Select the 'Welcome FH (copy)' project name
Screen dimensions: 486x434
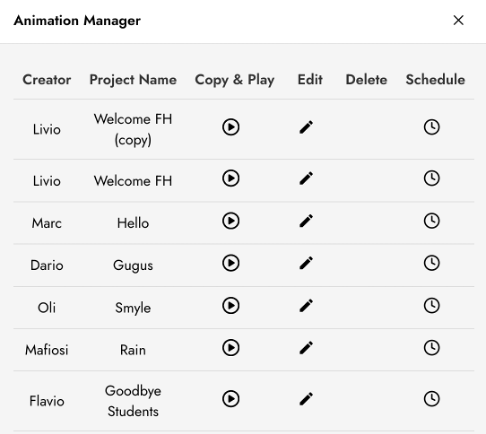133,129
